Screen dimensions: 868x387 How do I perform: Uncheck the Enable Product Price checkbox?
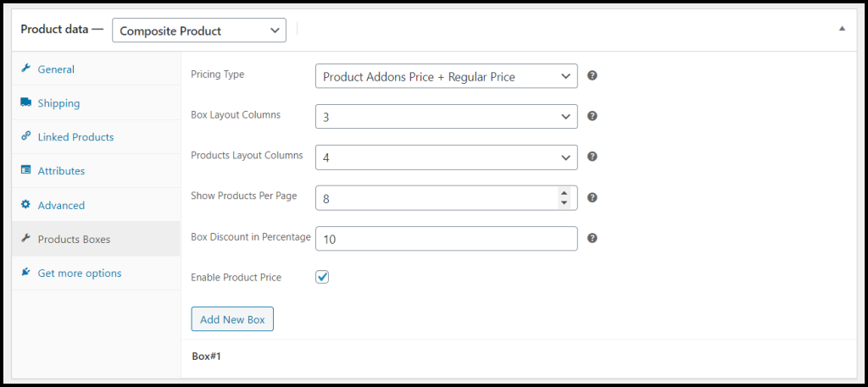pos(322,277)
